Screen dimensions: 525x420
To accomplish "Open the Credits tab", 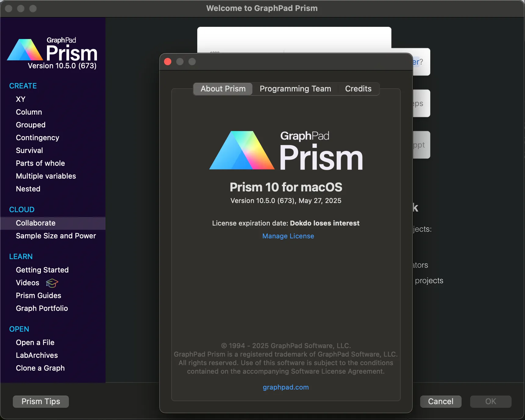I will coord(358,89).
